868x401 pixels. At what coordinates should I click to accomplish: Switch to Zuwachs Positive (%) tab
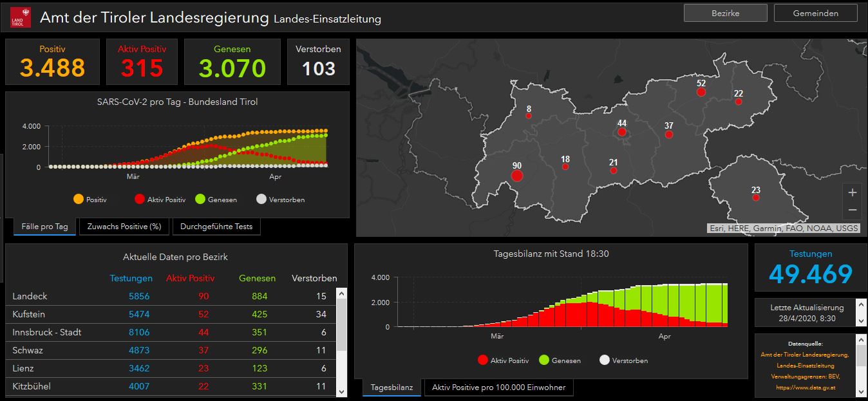(124, 227)
